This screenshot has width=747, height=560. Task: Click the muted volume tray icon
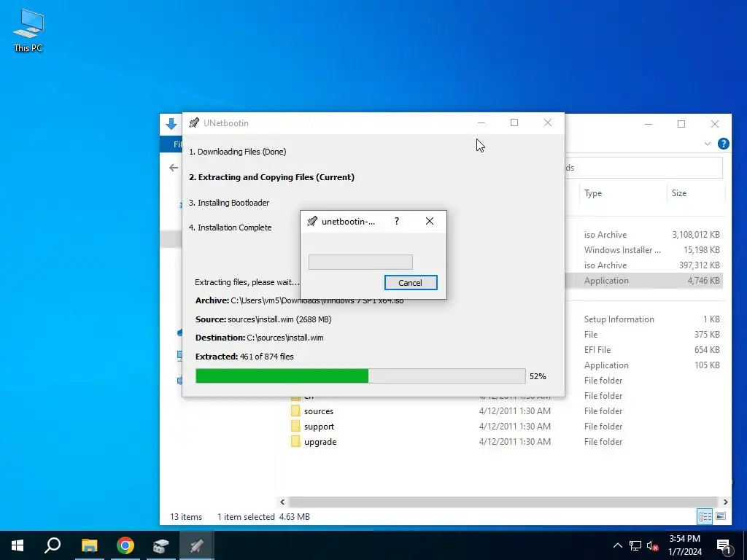(653, 545)
